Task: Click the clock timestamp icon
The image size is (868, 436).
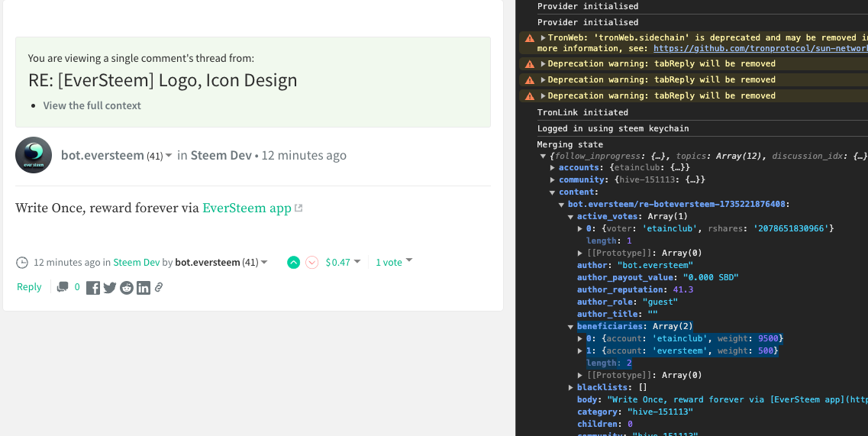Action: pos(21,263)
